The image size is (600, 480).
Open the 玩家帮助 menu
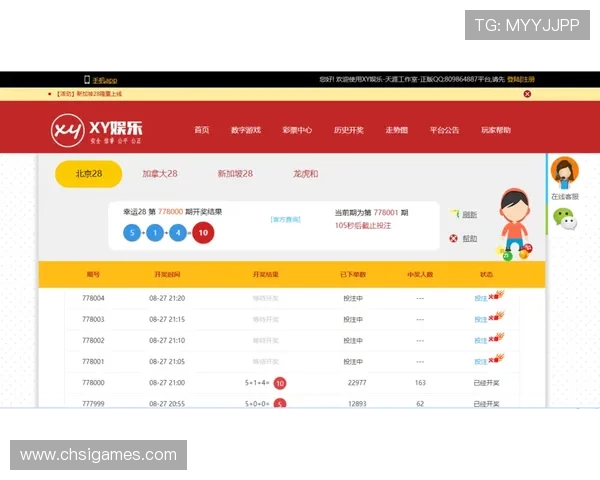click(496, 130)
